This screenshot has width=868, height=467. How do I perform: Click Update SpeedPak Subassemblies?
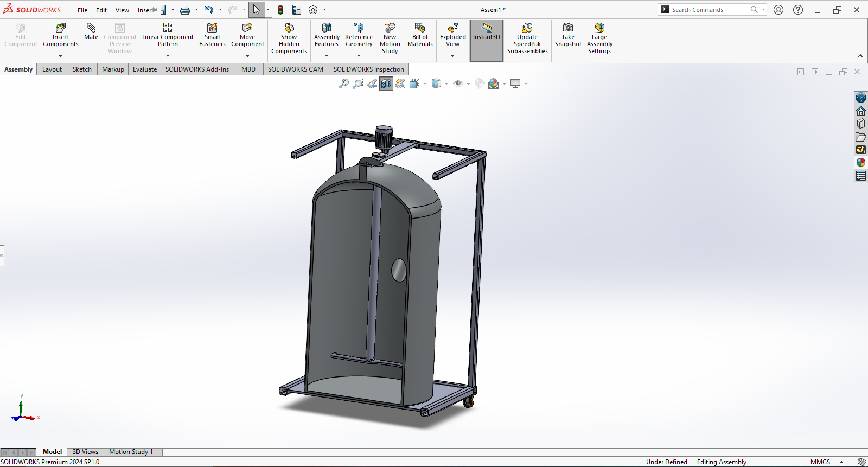coord(527,38)
